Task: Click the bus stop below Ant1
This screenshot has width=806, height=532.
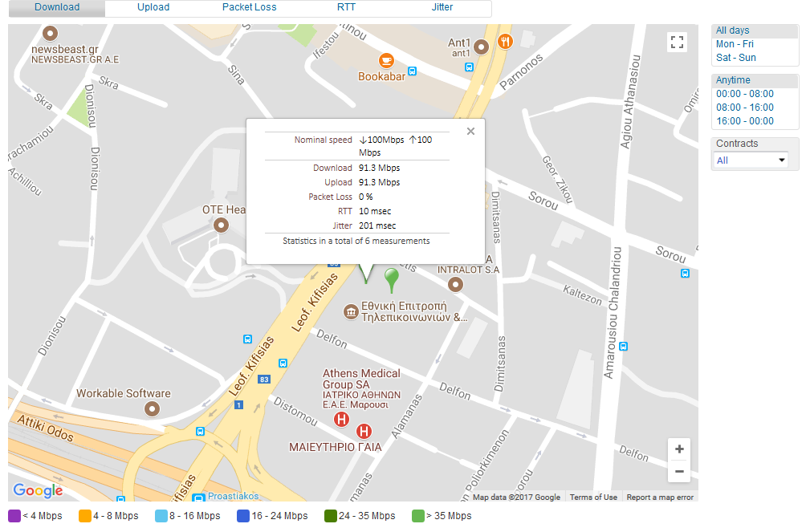Action: pyautogui.click(x=469, y=67)
